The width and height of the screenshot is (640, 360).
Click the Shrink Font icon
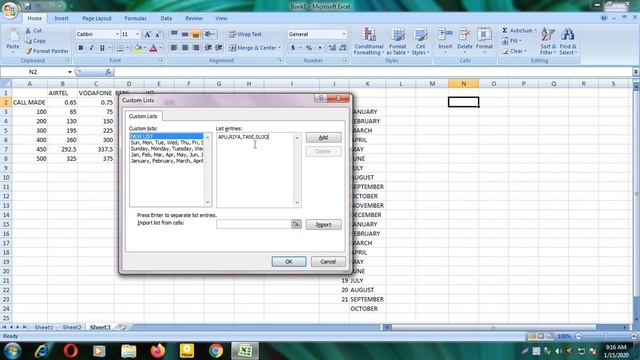158,34
